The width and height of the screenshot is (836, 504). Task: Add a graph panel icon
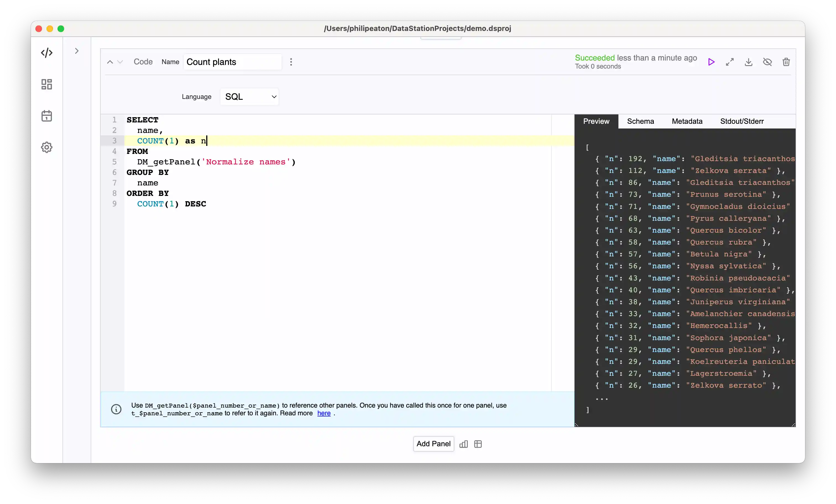pos(463,444)
